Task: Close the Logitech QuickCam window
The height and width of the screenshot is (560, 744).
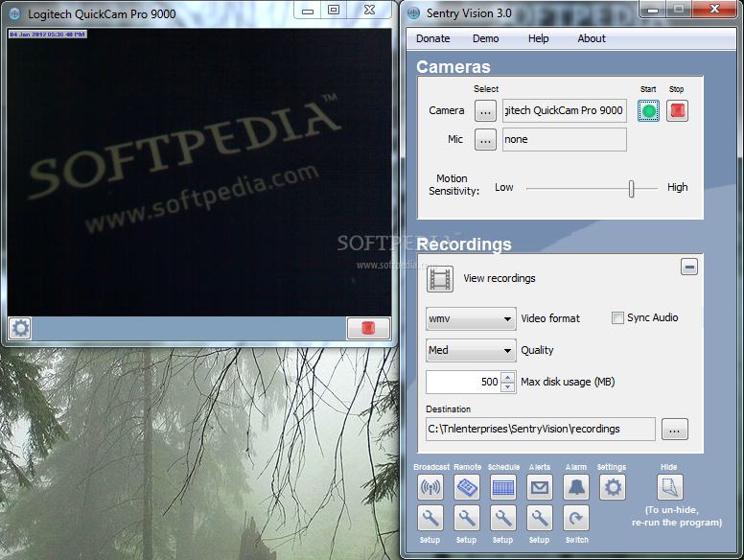Action: click(370, 10)
